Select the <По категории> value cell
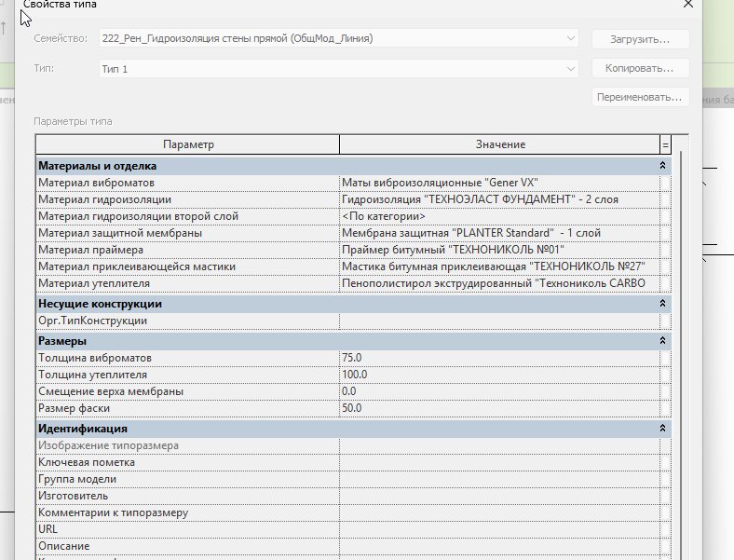Viewport: 734px width, 560px height. click(499, 216)
